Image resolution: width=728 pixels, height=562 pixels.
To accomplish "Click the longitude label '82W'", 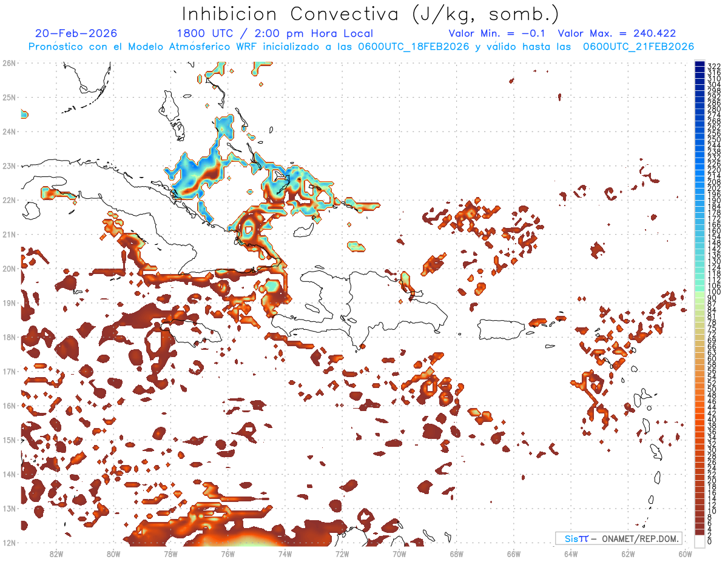I will (56, 554).
